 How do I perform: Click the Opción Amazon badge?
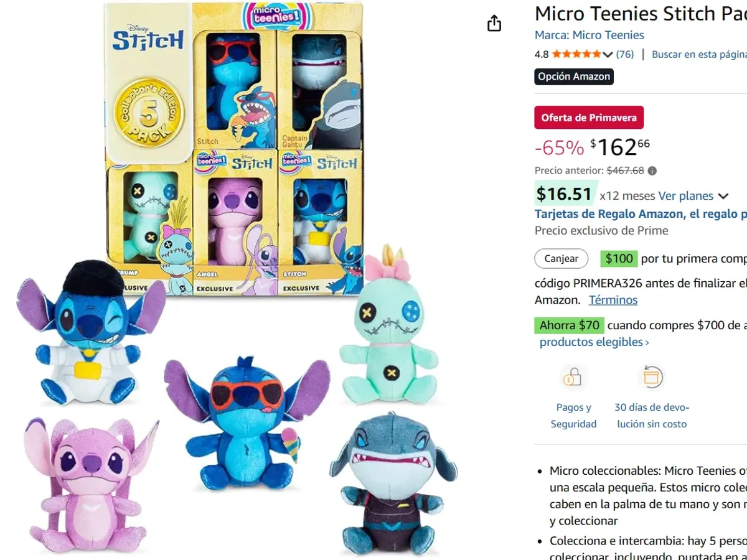coord(573,77)
